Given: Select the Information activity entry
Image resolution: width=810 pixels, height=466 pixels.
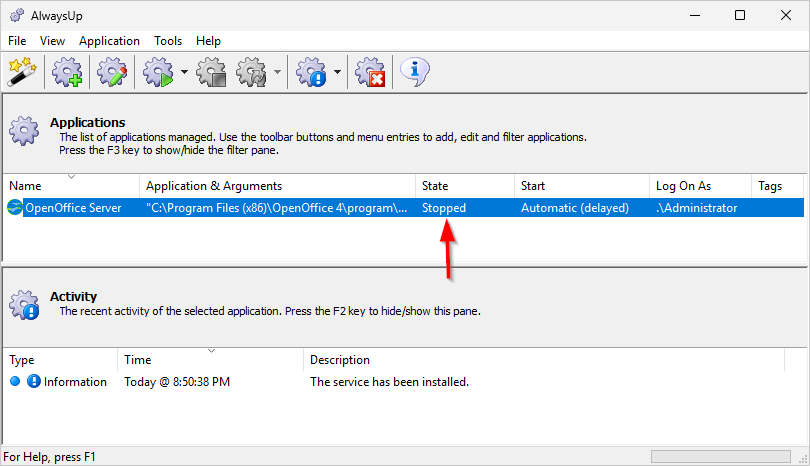Looking at the screenshot, I should [75, 382].
